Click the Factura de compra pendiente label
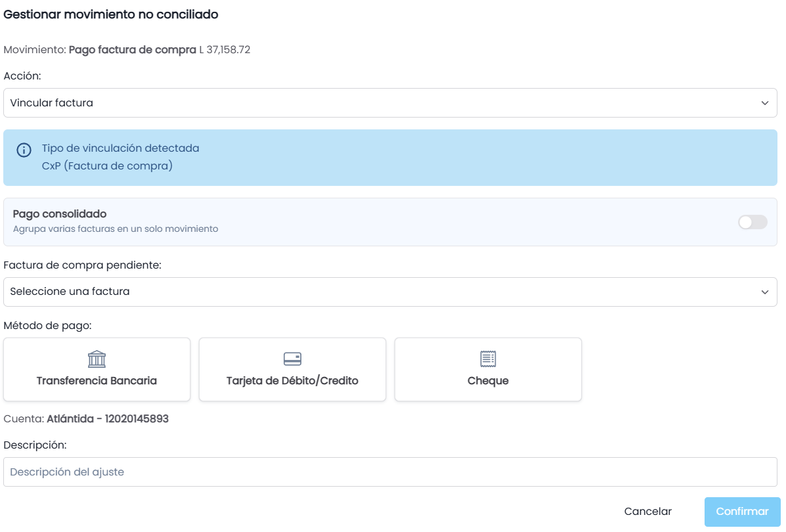The height and width of the screenshot is (532, 786). point(82,265)
